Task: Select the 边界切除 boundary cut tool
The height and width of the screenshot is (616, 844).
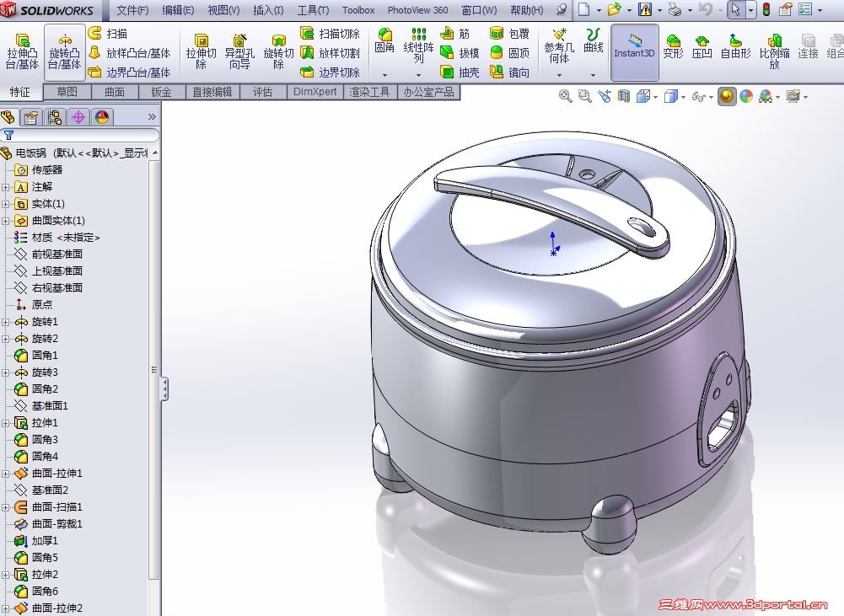Action: tap(330, 72)
